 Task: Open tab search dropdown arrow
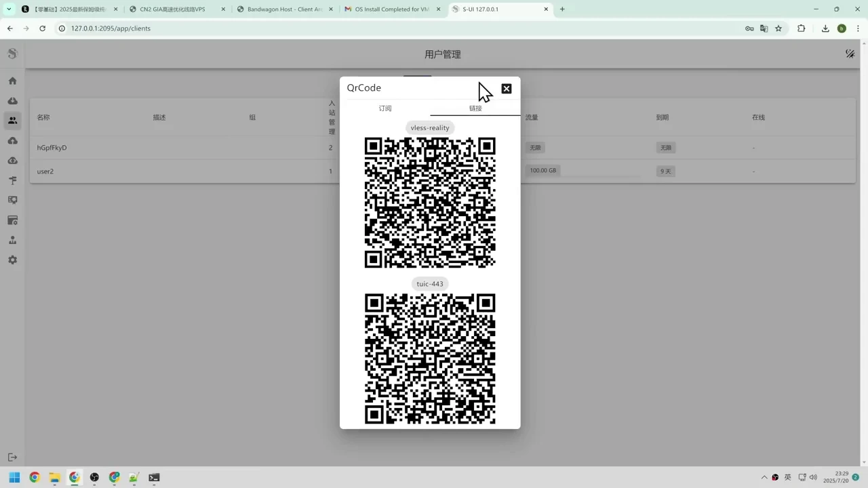pos(9,9)
